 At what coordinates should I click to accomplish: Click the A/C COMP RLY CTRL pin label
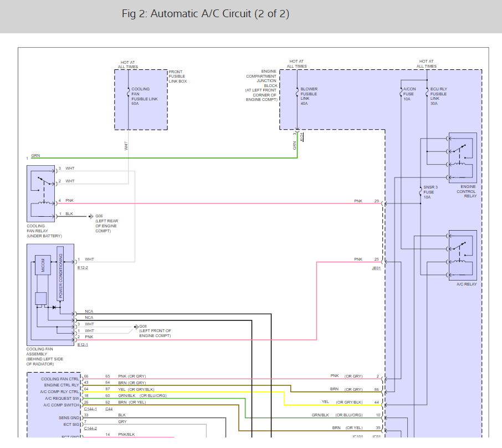[60, 391]
